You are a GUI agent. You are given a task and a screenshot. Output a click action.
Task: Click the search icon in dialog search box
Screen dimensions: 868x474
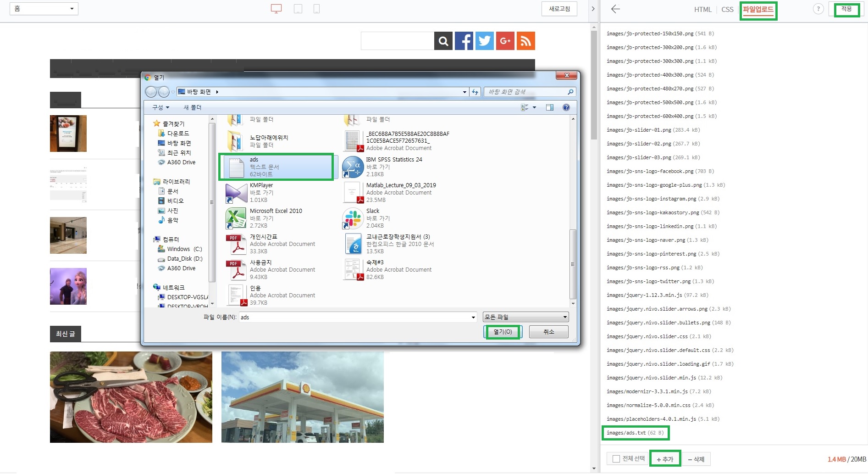coord(570,92)
